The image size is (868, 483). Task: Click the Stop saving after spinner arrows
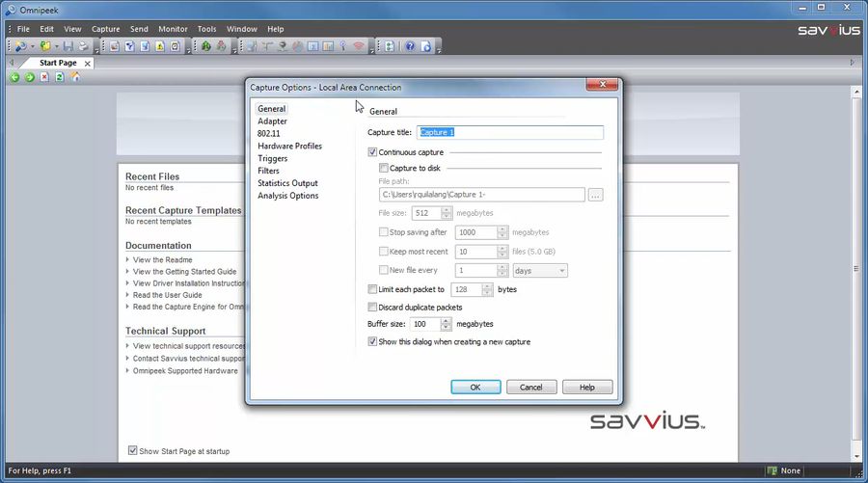coord(502,232)
